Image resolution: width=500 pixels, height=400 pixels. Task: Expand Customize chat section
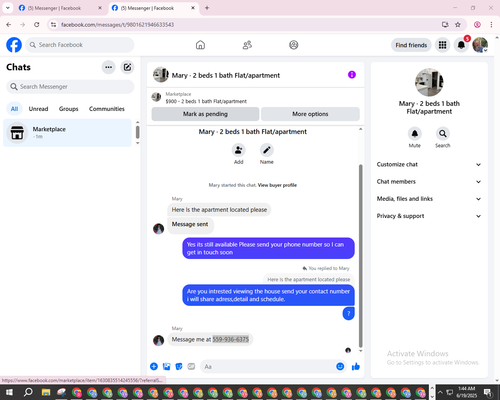(x=429, y=164)
